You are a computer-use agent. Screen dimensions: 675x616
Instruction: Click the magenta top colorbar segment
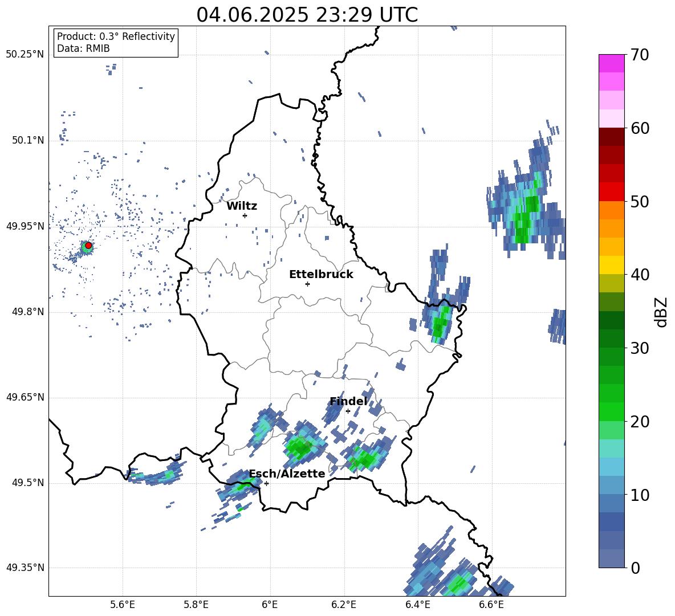coord(611,63)
